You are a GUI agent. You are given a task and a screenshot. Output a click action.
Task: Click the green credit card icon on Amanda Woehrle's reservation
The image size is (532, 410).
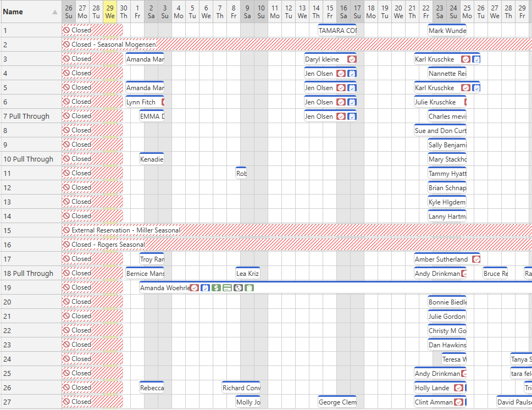click(228, 288)
